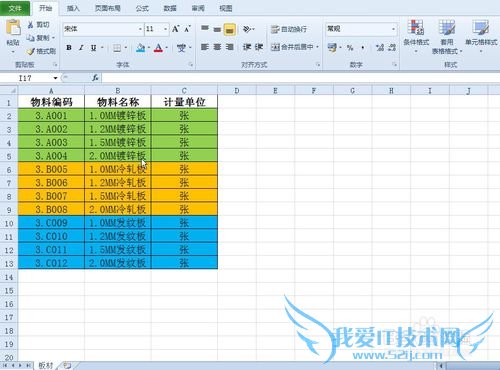Image resolution: width=500 pixels, height=370 pixels.
Task: Insert a new worksheet tab
Action: [x=67, y=366]
